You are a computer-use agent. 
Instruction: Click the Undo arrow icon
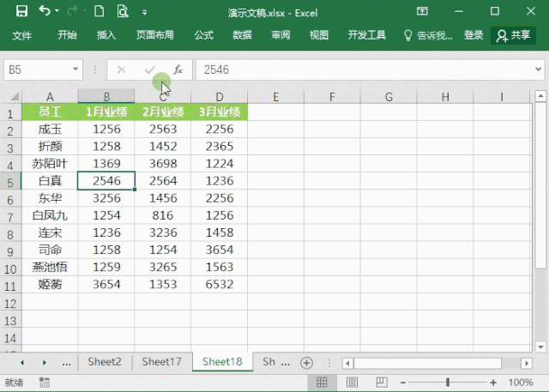tap(45, 12)
